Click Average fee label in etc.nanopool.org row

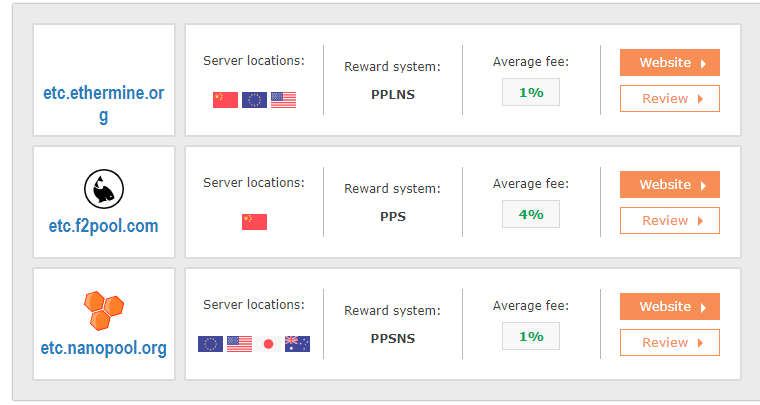531,306
